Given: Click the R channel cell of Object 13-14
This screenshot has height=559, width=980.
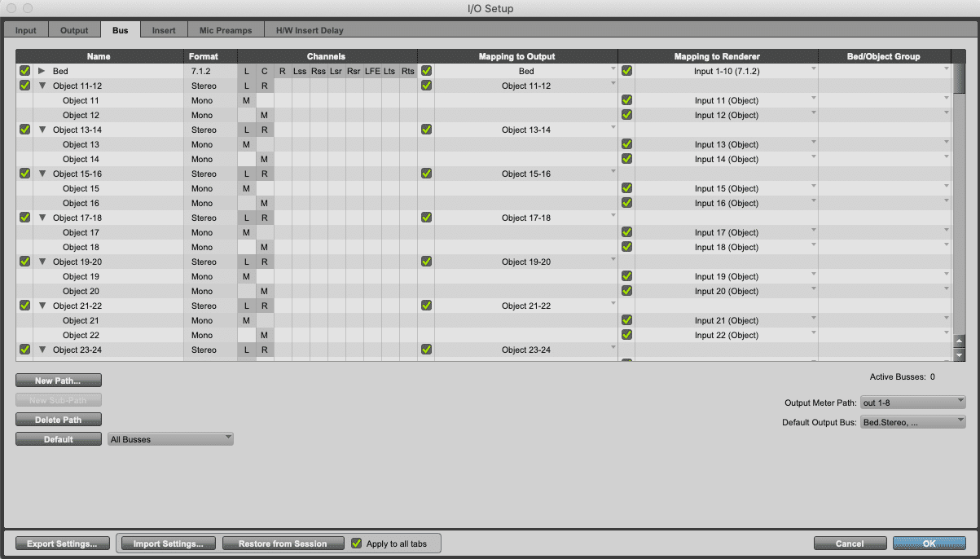Looking at the screenshot, I should 264,130.
